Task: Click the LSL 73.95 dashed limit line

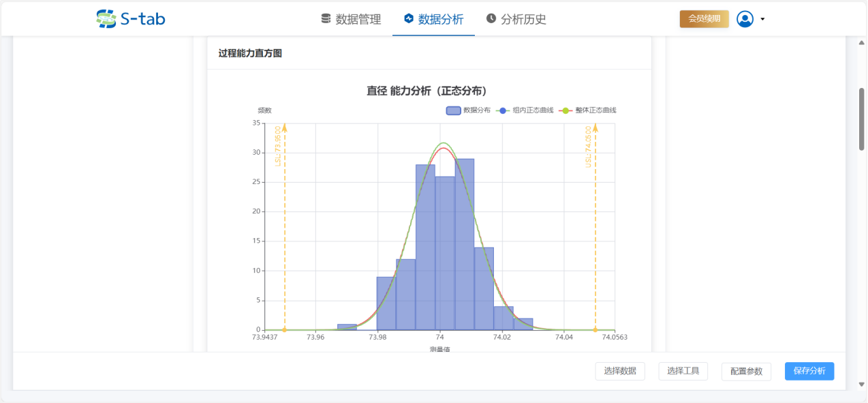Action: pyautogui.click(x=284, y=239)
